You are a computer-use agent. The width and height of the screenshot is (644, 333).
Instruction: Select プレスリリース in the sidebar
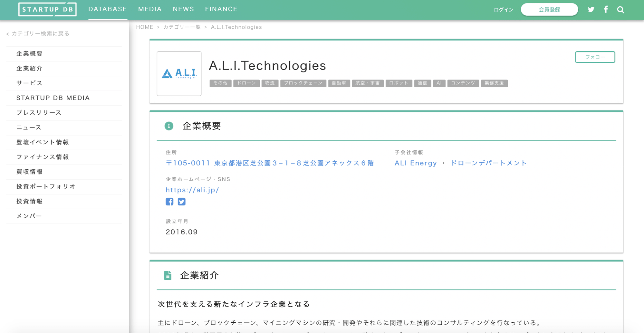pos(64,113)
